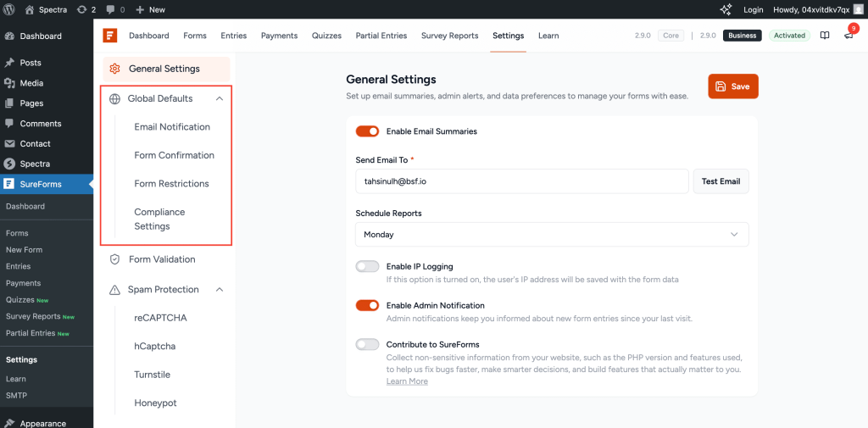Screen dimensions: 868x428
Task: Switch to the Quizzes tab
Action: pyautogui.click(x=326, y=36)
